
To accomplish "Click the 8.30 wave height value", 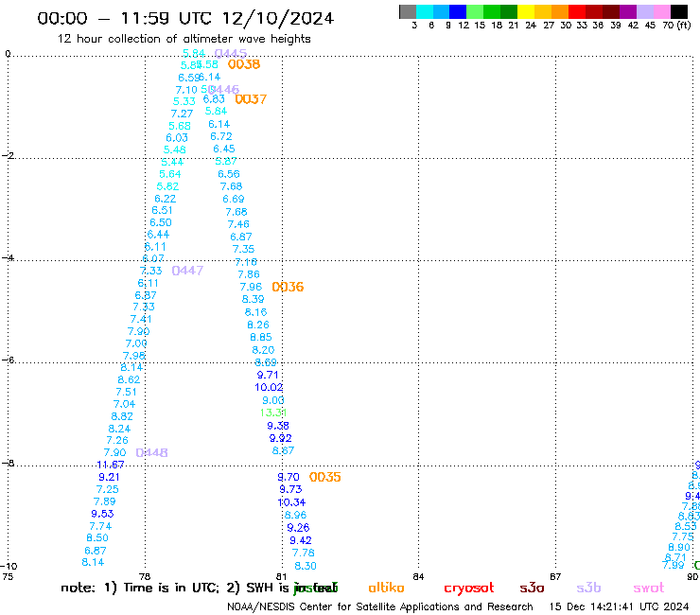I will pos(306,566).
